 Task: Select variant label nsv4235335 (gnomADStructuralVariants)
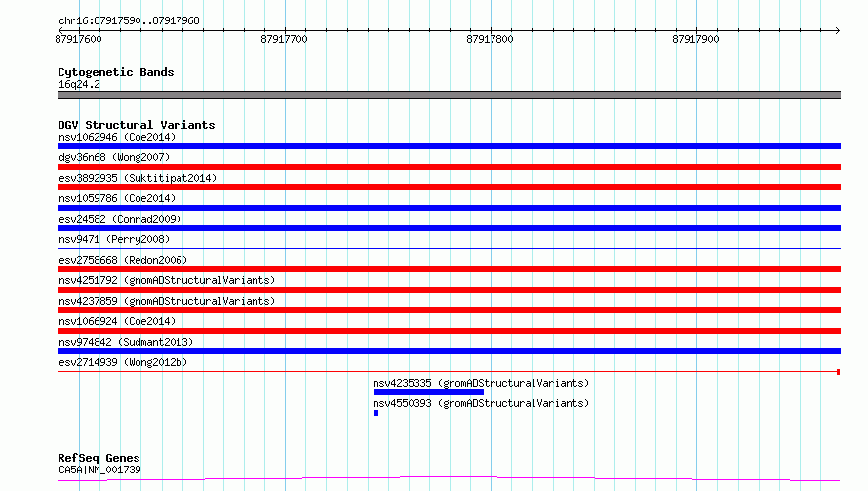tap(481, 383)
